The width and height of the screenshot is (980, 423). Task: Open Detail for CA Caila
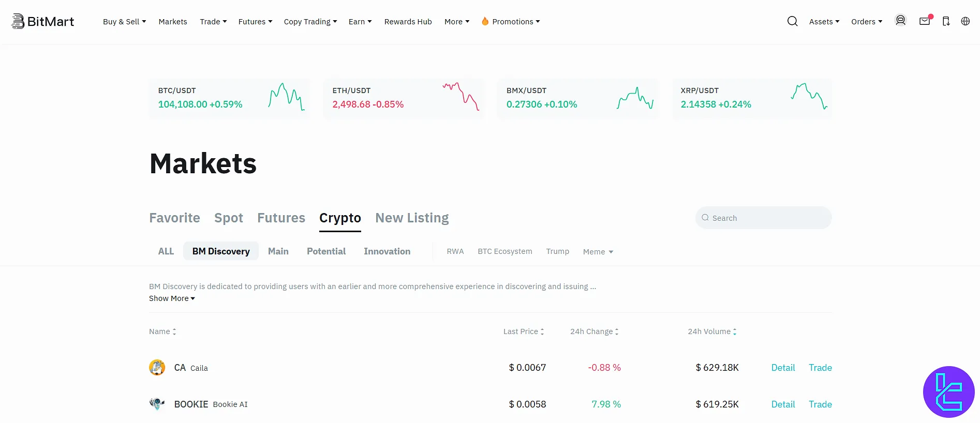(783, 368)
